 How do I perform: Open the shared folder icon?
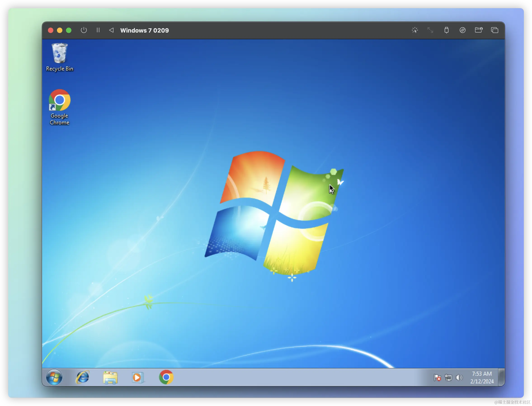pos(479,30)
